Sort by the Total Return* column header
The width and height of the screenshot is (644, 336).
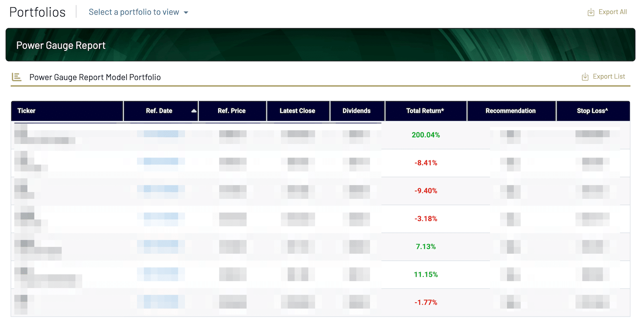(425, 111)
